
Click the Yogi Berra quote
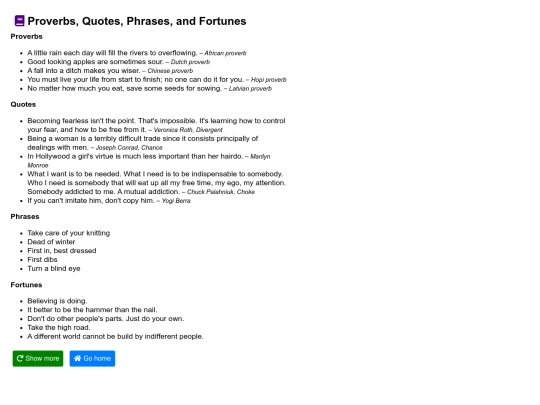coord(109,201)
